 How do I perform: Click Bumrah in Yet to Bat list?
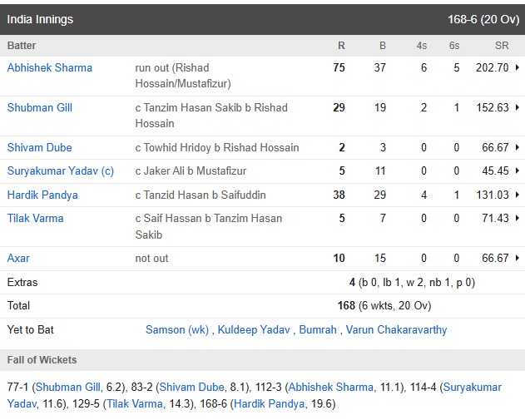317,330
